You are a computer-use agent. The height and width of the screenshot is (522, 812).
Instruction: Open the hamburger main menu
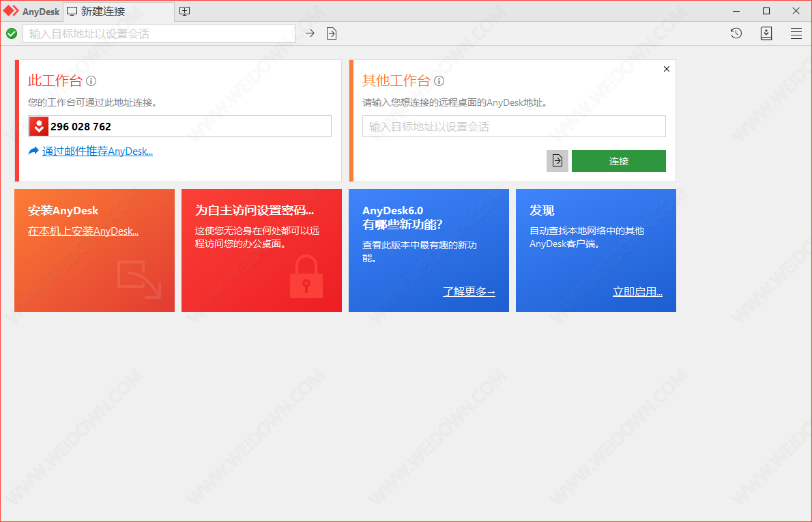coord(796,33)
